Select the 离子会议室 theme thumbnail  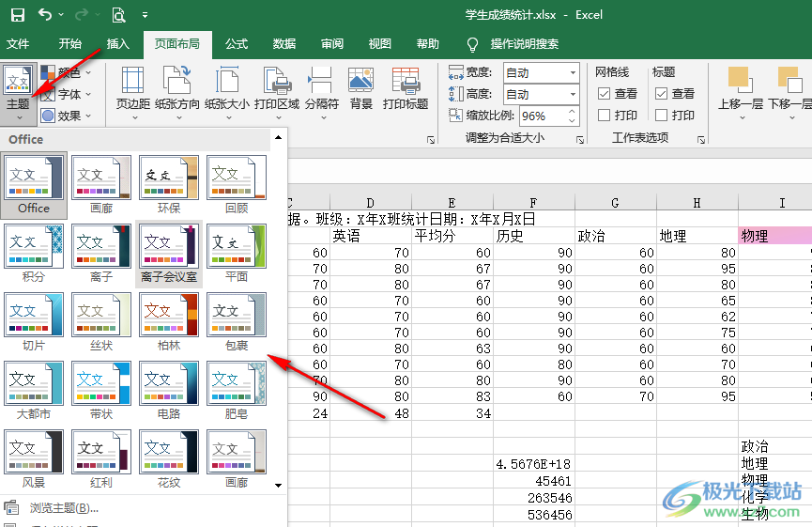[169, 252]
